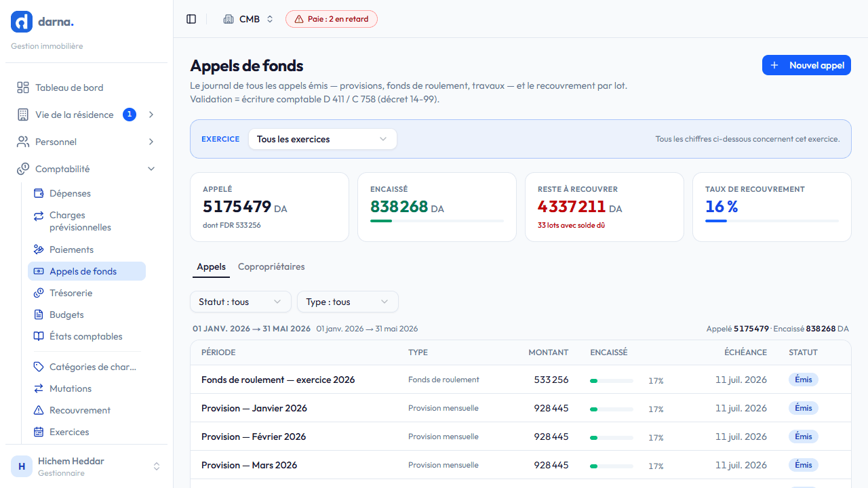Open Trésorerie icon in sidebar
This screenshot has width=868, height=488.
[39, 293]
